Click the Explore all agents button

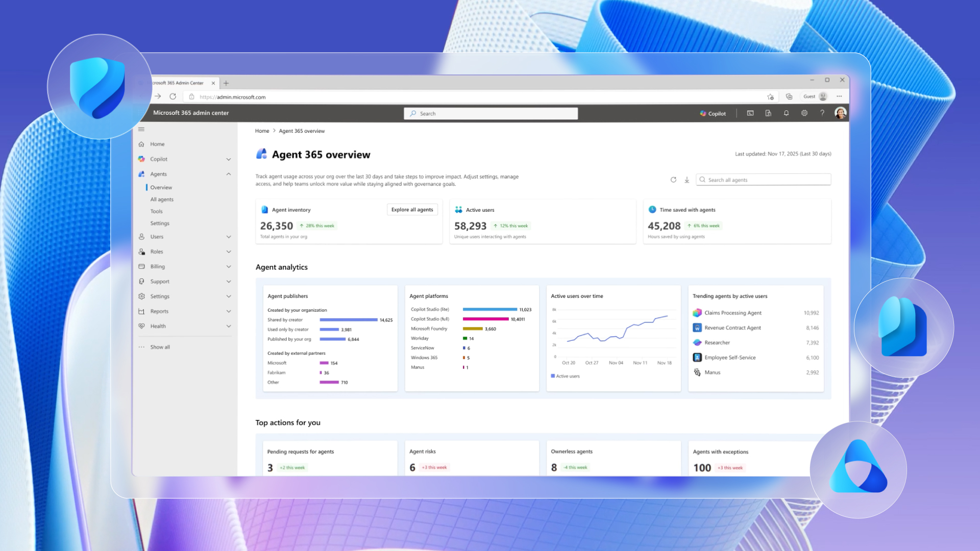pyautogui.click(x=412, y=209)
